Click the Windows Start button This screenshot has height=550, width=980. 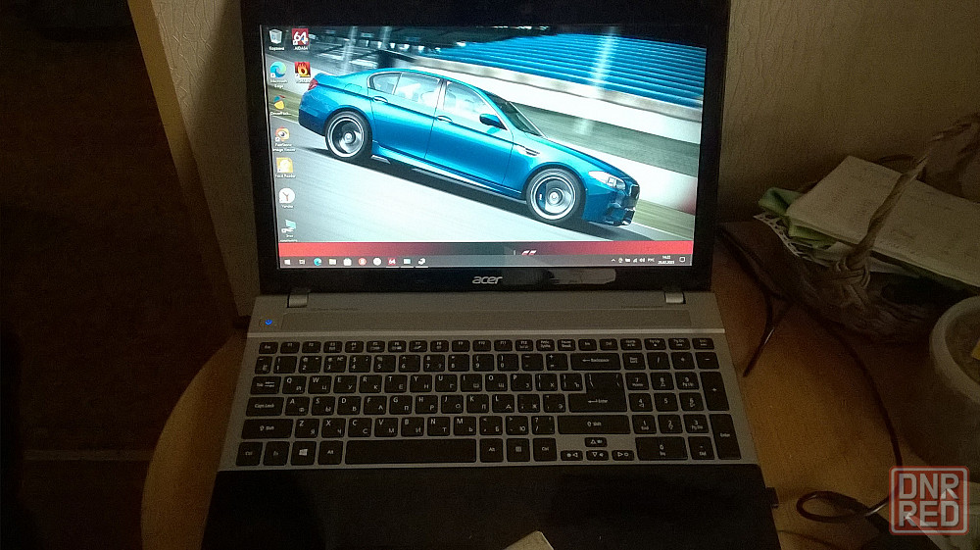coord(287,262)
